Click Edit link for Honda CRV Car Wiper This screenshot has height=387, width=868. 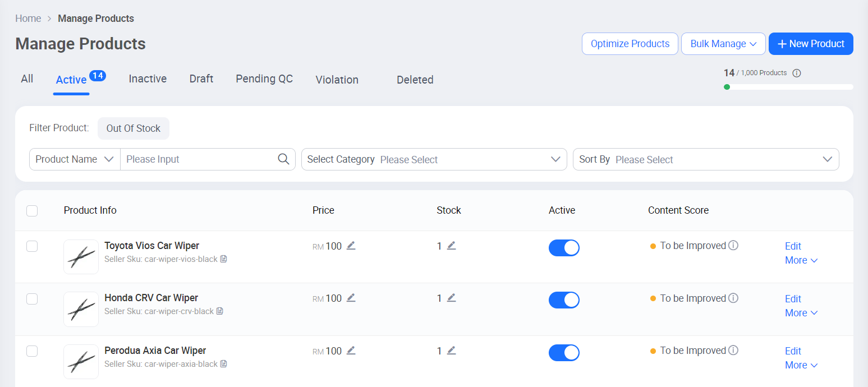tap(793, 299)
